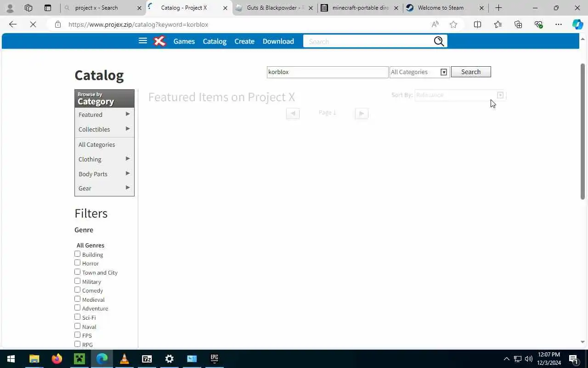
Task: Open notification center icon
Action: [x=573, y=359]
